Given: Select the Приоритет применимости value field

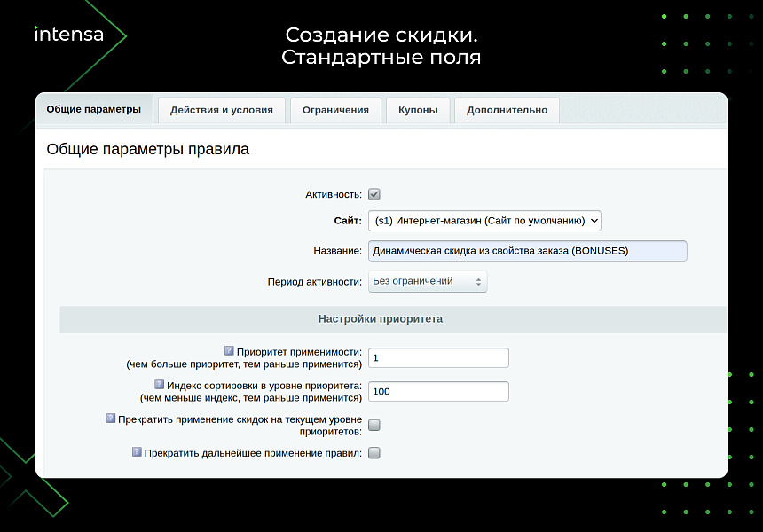Looking at the screenshot, I should click(437, 357).
